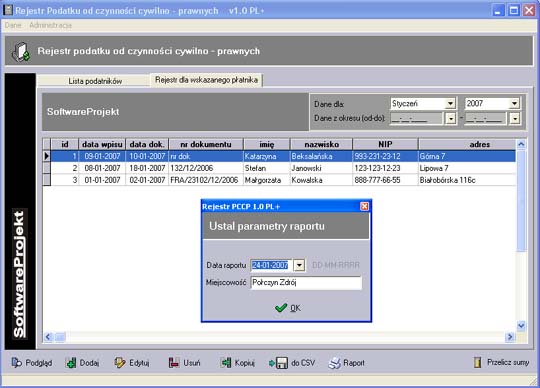The width and height of the screenshot is (540, 388).
Task: Click the NIP cell 123-123-12-23
Action: point(385,168)
